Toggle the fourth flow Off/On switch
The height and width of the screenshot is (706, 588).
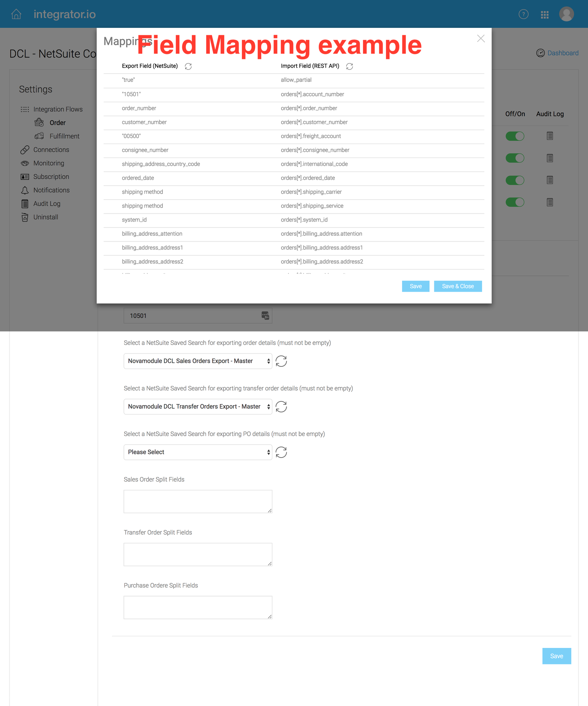coord(515,202)
